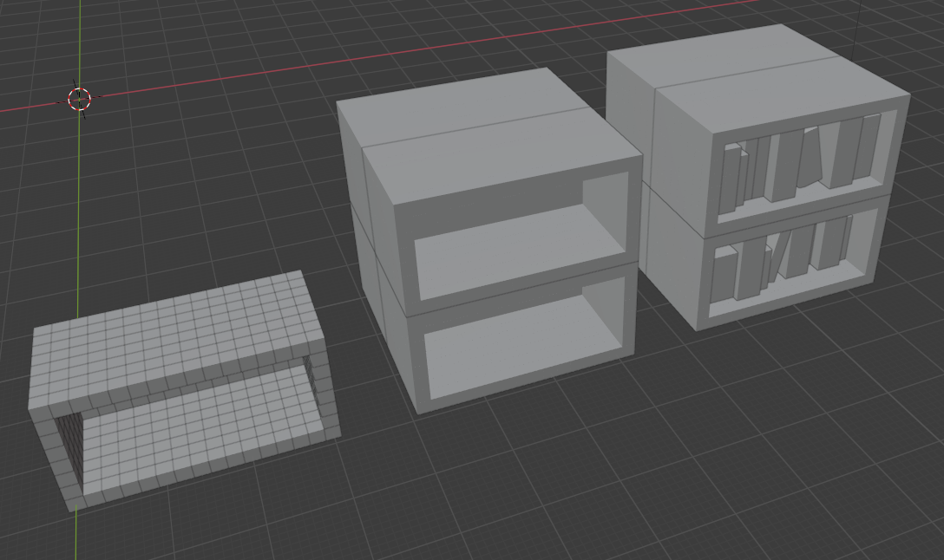The width and height of the screenshot is (944, 560).
Task: Click the red-white 3D cursor
Action: pos(79,99)
